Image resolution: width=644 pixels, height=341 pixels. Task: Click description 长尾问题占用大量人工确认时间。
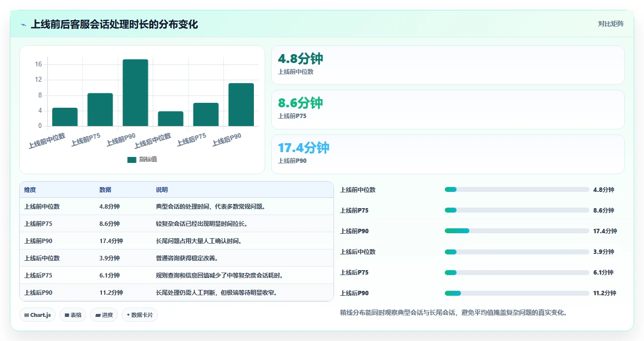point(198,241)
